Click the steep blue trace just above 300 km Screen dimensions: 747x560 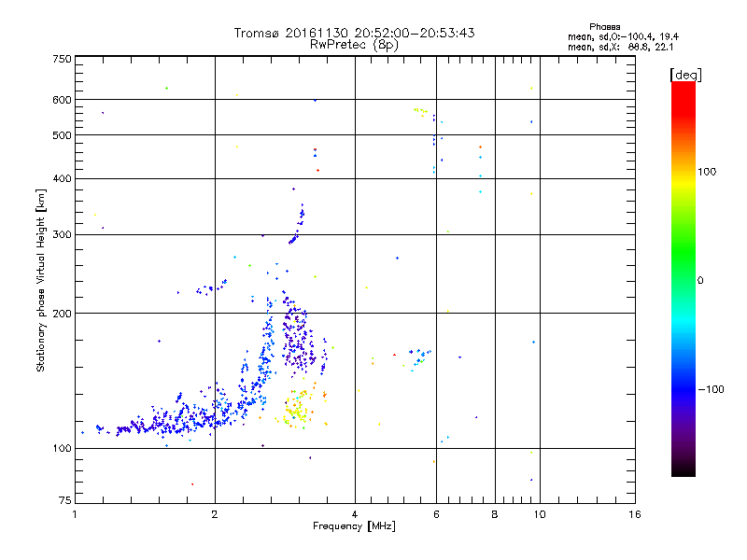coord(297,224)
